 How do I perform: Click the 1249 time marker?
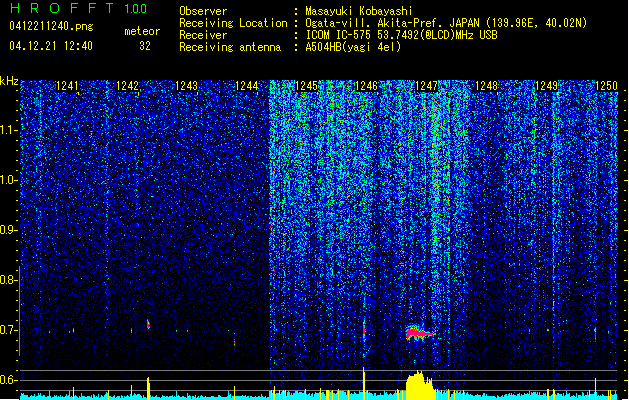(546, 86)
